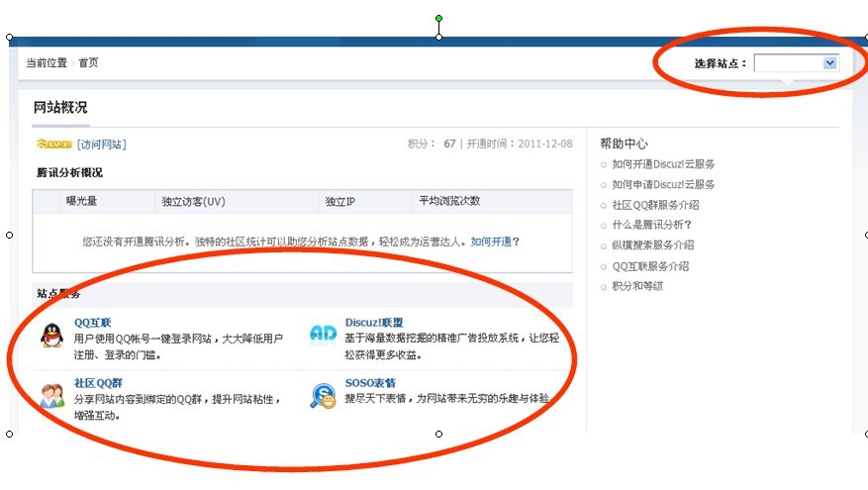This screenshot has width=868, height=490.
Task: Open help topic 社区QQ群服务介绍
Action: coord(655,205)
